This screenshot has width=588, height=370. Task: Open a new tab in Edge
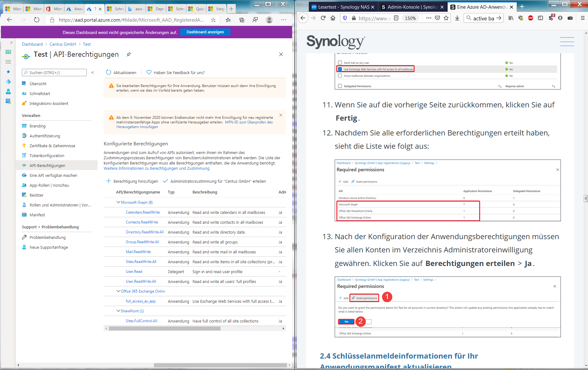pos(231,9)
